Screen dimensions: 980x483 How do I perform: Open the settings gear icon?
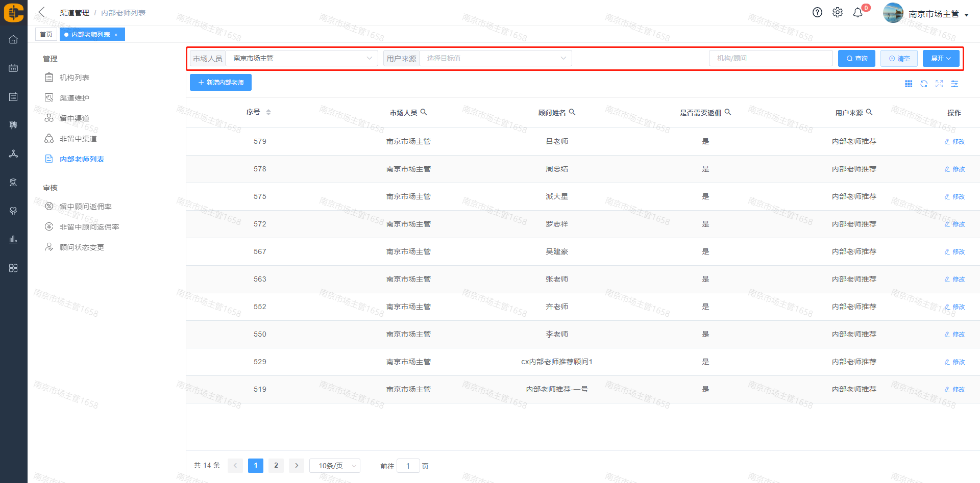click(x=838, y=13)
